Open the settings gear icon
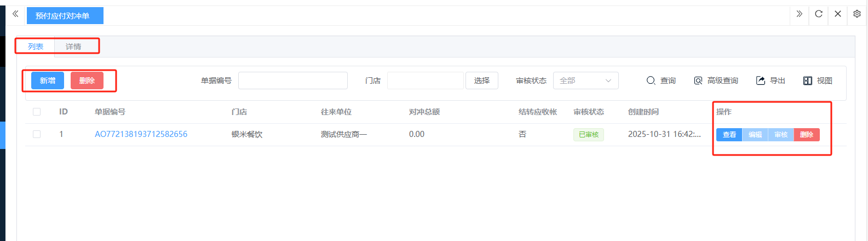Viewport: 868px width, 241px height. point(856,14)
